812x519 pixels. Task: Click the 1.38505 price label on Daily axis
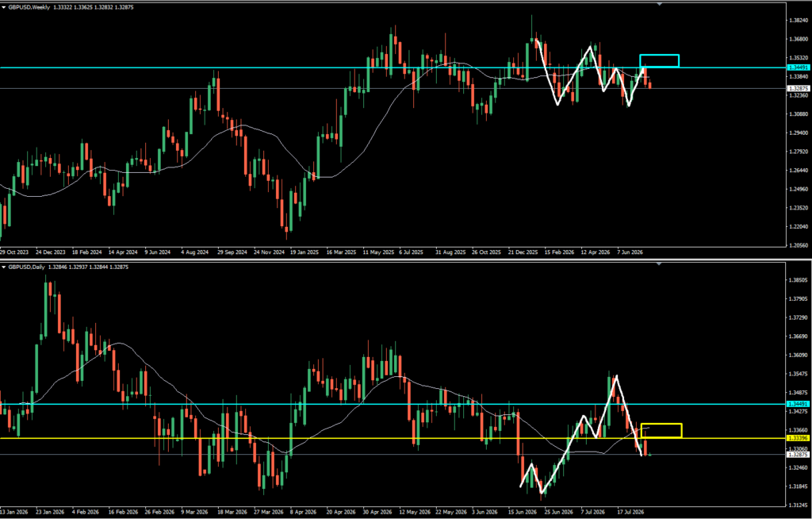798,280
